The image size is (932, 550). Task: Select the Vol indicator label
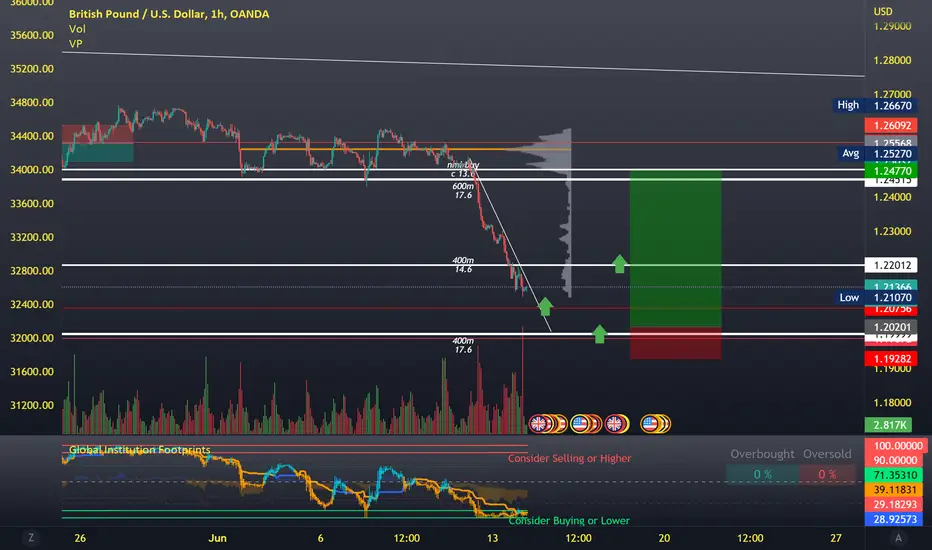click(77, 29)
